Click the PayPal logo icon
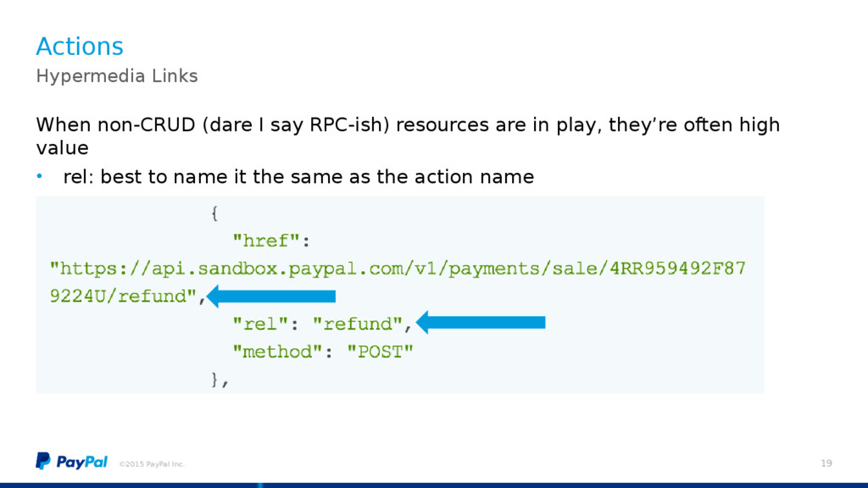Screen dimensions: 868x488 click(43, 461)
